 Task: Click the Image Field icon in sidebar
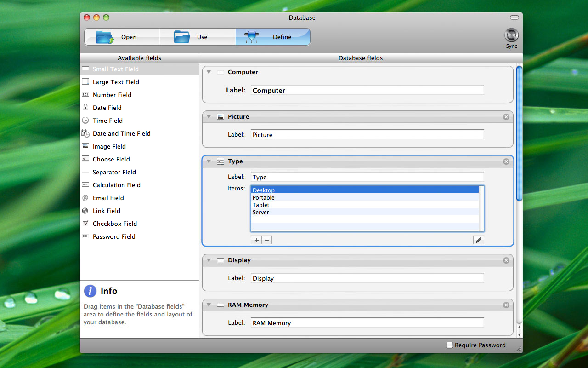85,146
